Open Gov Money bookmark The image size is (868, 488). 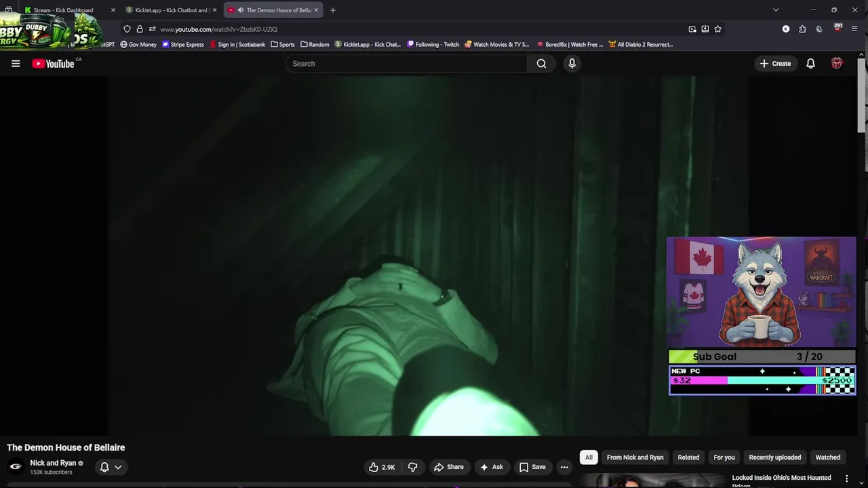coord(138,45)
